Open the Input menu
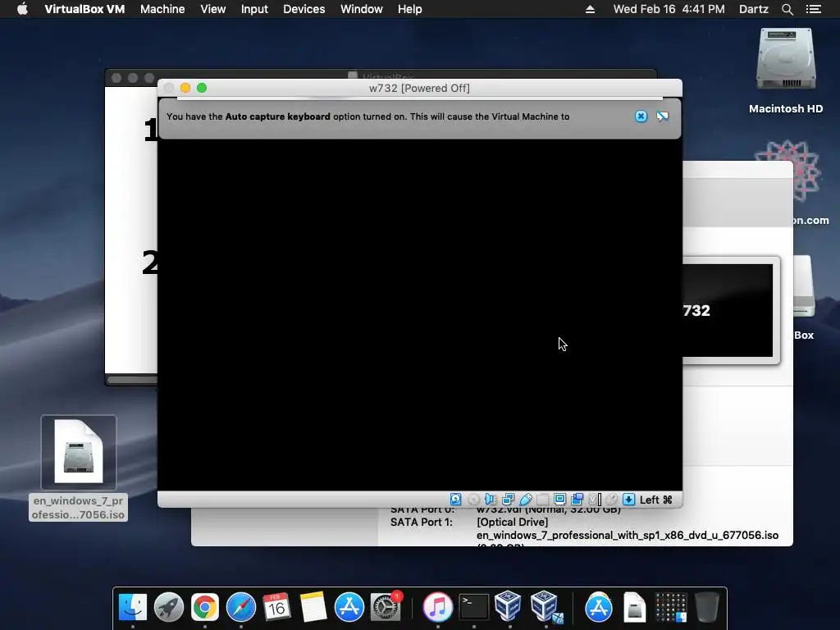Image resolution: width=840 pixels, height=630 pixels. [254, 9]
